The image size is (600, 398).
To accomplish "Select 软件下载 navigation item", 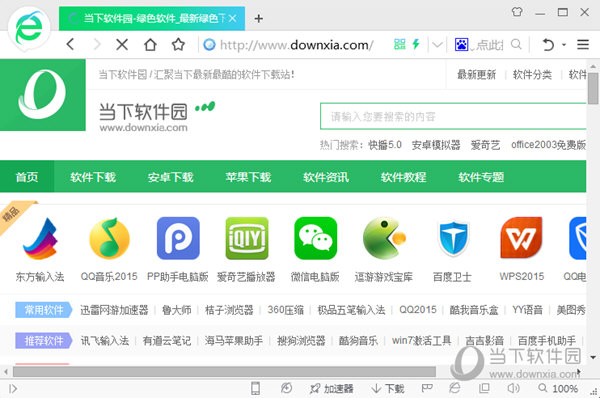I will 93,177.
